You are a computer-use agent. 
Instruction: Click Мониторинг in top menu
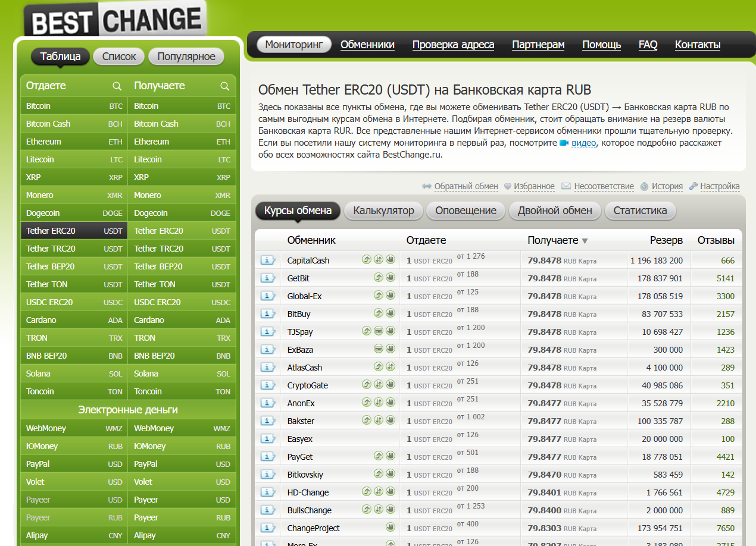click(x=294, y=45)
